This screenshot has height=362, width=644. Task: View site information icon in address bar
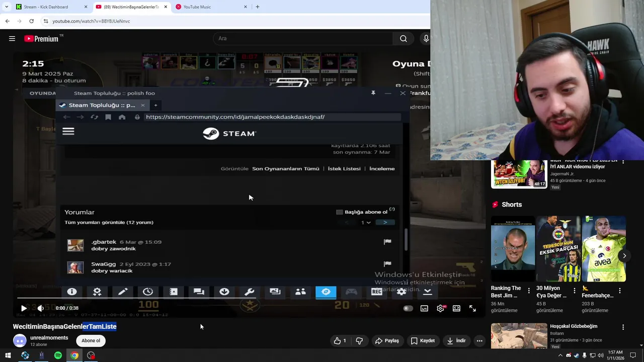coord(46,21)
